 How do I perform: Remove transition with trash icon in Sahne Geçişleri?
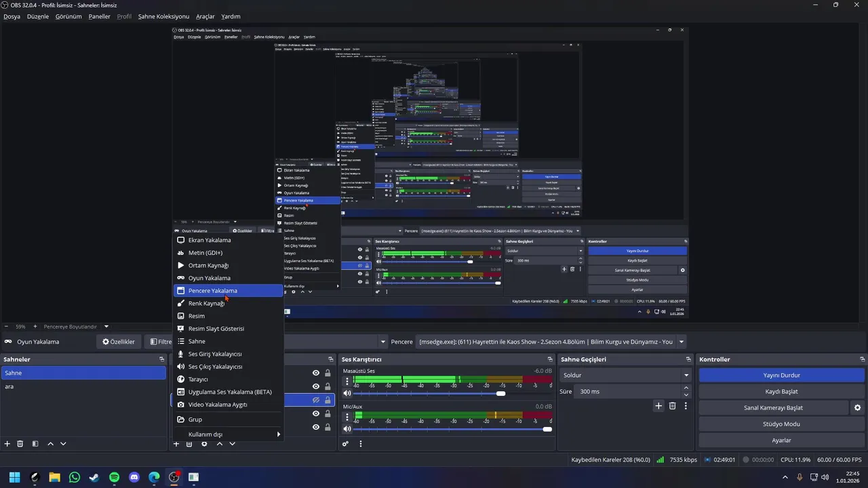673,406
